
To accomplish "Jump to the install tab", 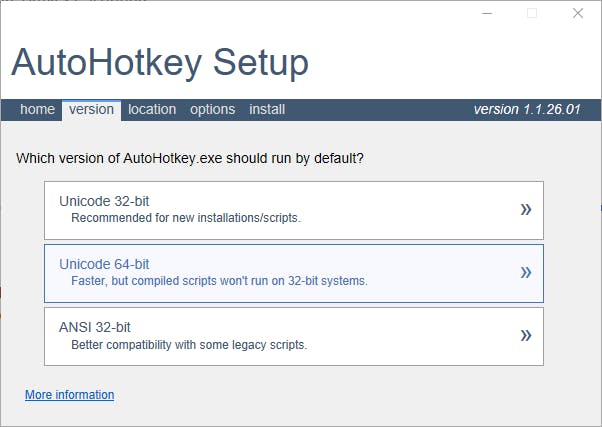I will click(267, 110).
